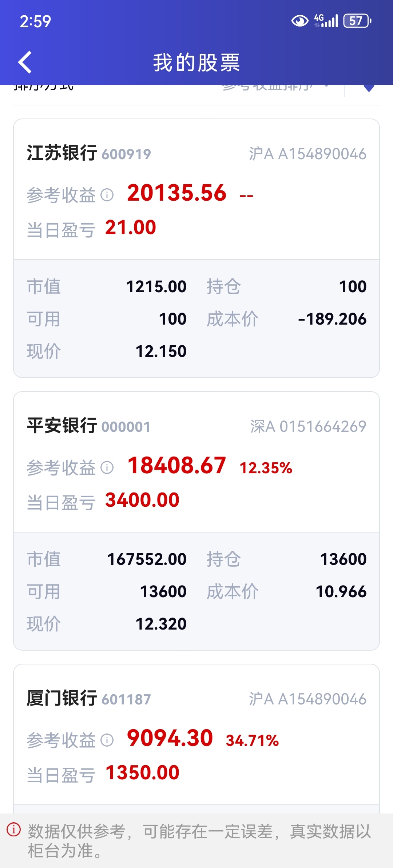Tap the warning icon in the disclaimer bar
The height and width of the screenshot is (868, 393).
tap(14, 830)
